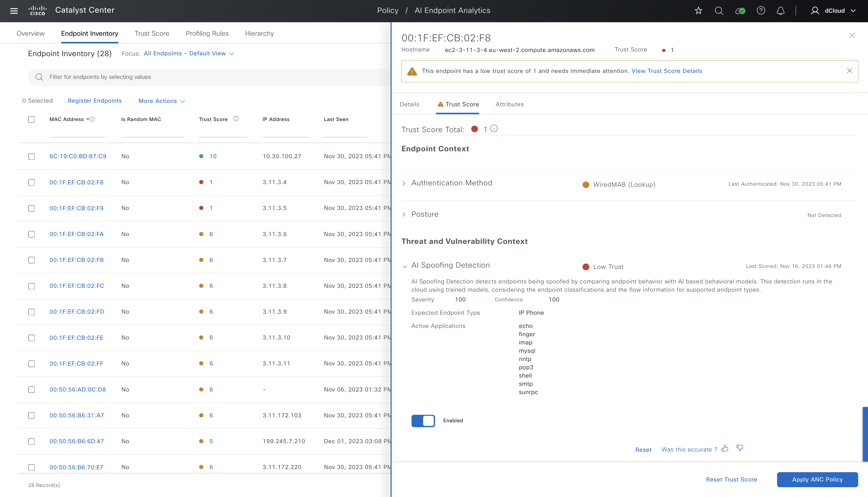This screenshot has height=497, width=868.
Task: Click the dCloud user profile icon
Action: [x=815, y=11]
